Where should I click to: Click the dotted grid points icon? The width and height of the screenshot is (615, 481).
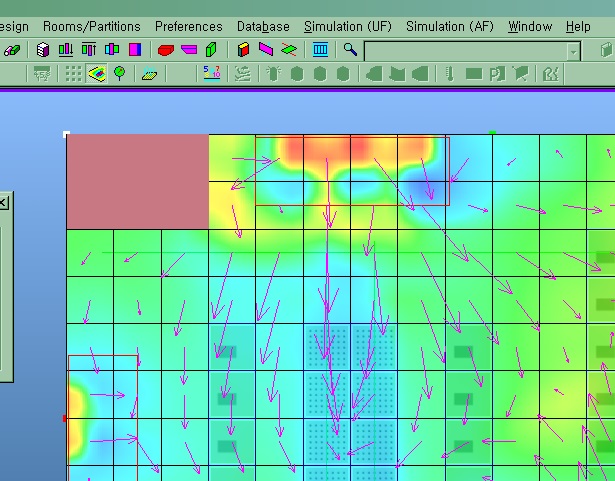pos(73,74)
